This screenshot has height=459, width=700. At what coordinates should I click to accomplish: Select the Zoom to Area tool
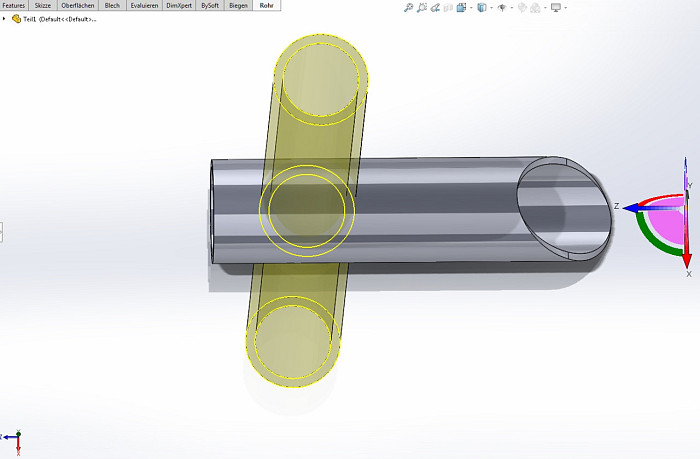tap(422, 8)
